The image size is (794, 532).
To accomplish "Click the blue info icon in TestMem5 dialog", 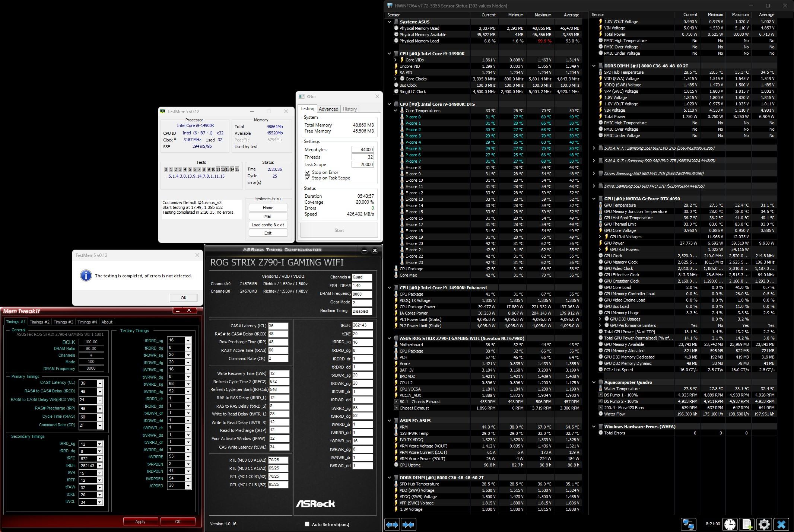I will [x=86, y=275].
